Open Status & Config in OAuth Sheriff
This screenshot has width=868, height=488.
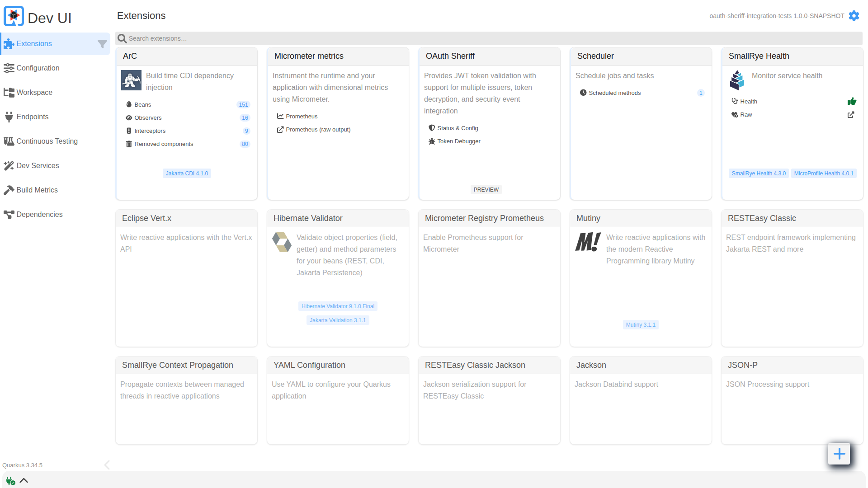pos(457,128)
